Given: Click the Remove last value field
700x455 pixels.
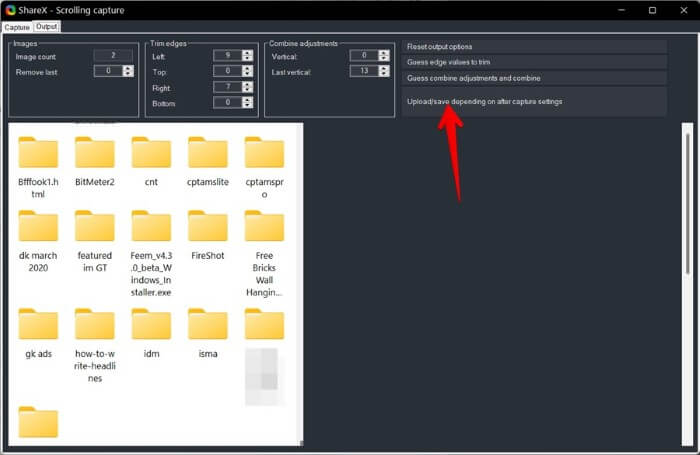Looking at the screenshot, I should [x=108, y=71].
